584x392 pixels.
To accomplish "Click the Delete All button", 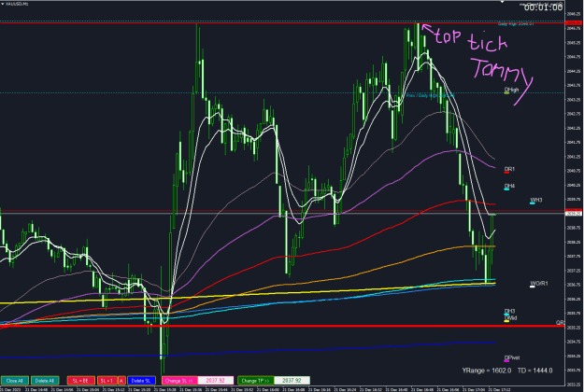I will click(45, 381).
